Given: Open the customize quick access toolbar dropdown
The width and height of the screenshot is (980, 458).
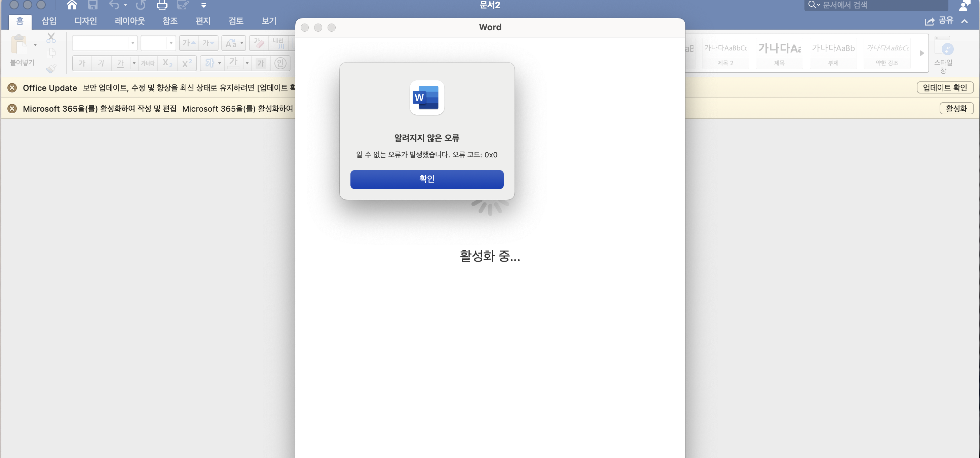Looking at the screenshot, I should pyautogui.click(x=203, y=5).
